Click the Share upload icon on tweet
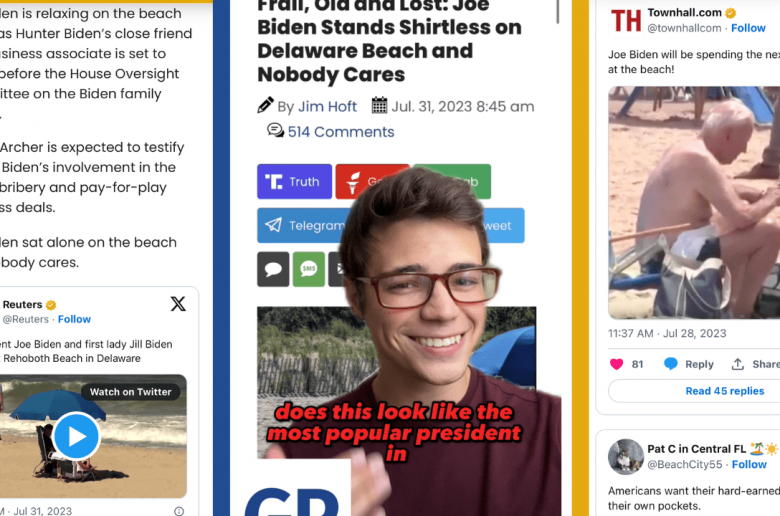Screen dimensions: 780x516 pos(737,364)
